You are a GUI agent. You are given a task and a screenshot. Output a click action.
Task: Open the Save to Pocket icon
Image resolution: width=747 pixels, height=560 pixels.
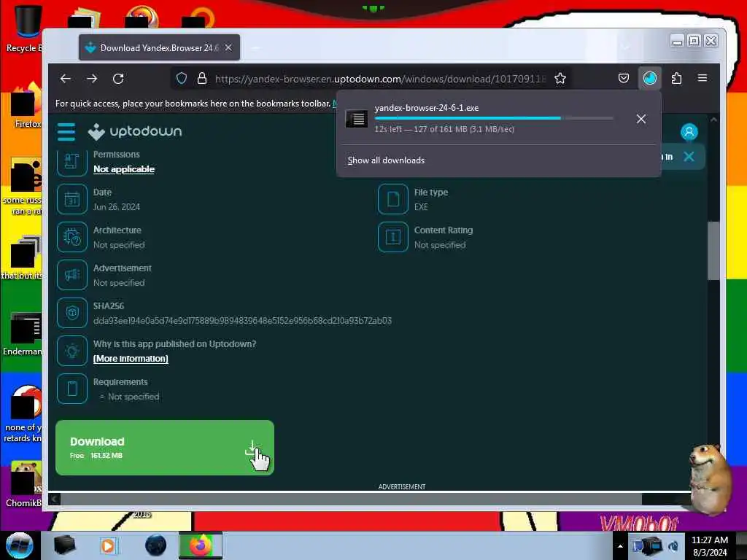[x=624, y=79]
